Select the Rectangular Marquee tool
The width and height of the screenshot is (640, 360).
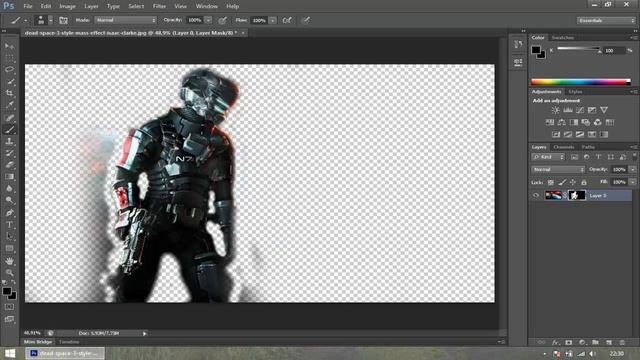[9, 58]
